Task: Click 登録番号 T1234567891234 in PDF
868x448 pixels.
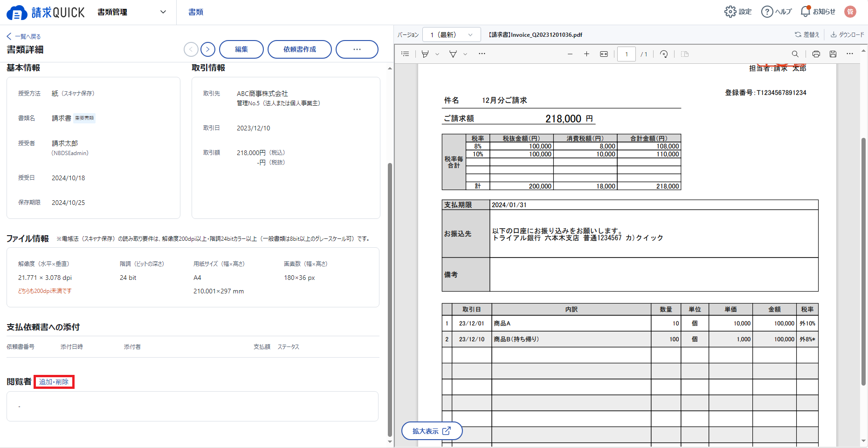Action: 765,93
